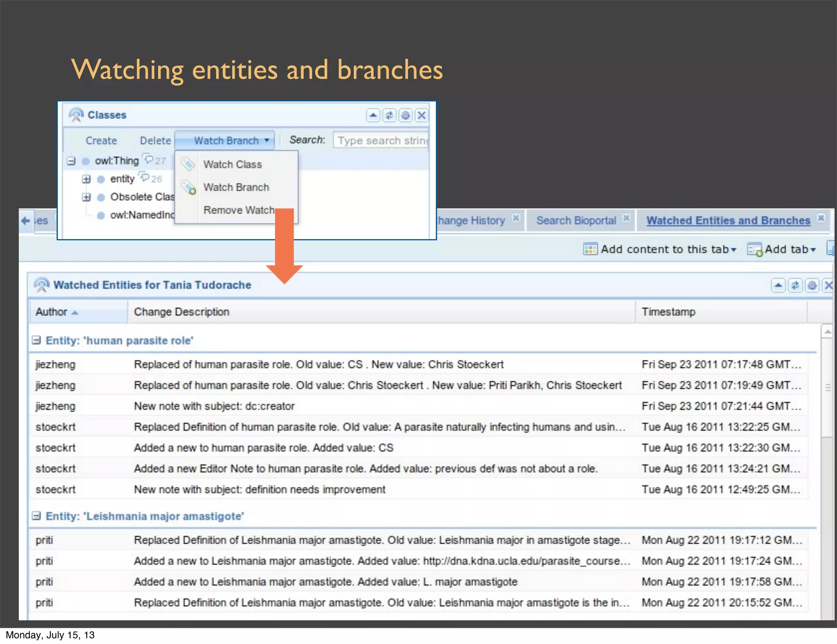Click the Create button
Screen dimensions: 837x644
point(101,141)
